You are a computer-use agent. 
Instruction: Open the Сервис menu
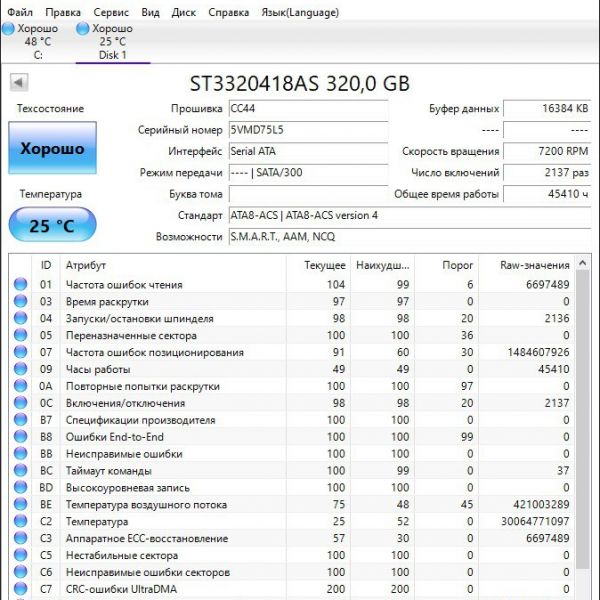[x=111, y=13]
